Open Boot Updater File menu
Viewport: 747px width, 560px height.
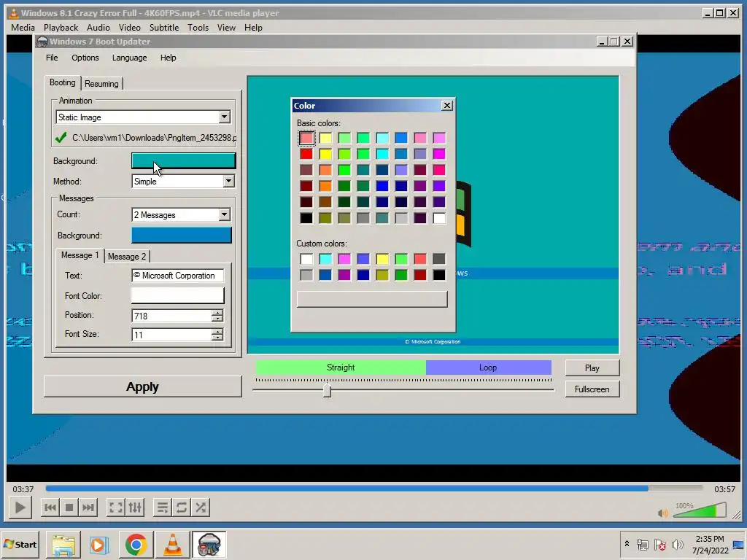pos(52,58)
